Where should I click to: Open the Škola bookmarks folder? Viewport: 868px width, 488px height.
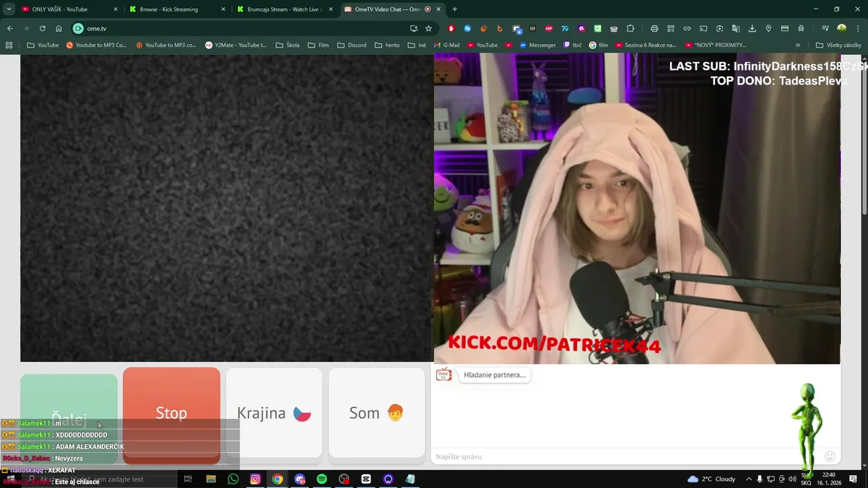coord(288,45)
